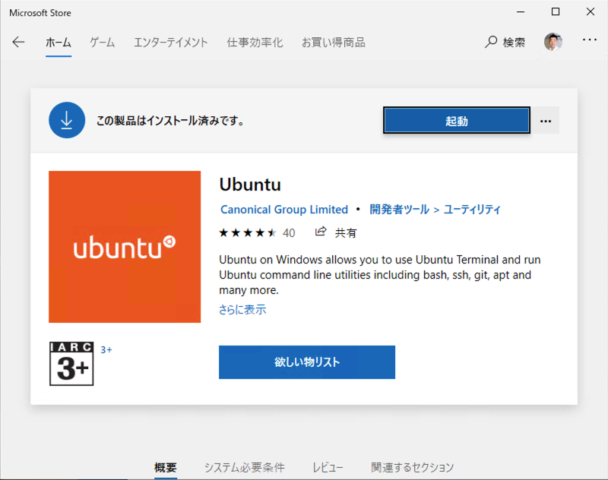The image size is (608, 480).
Task: Select the 概要 section tab
Action: [x=166, y=468]
